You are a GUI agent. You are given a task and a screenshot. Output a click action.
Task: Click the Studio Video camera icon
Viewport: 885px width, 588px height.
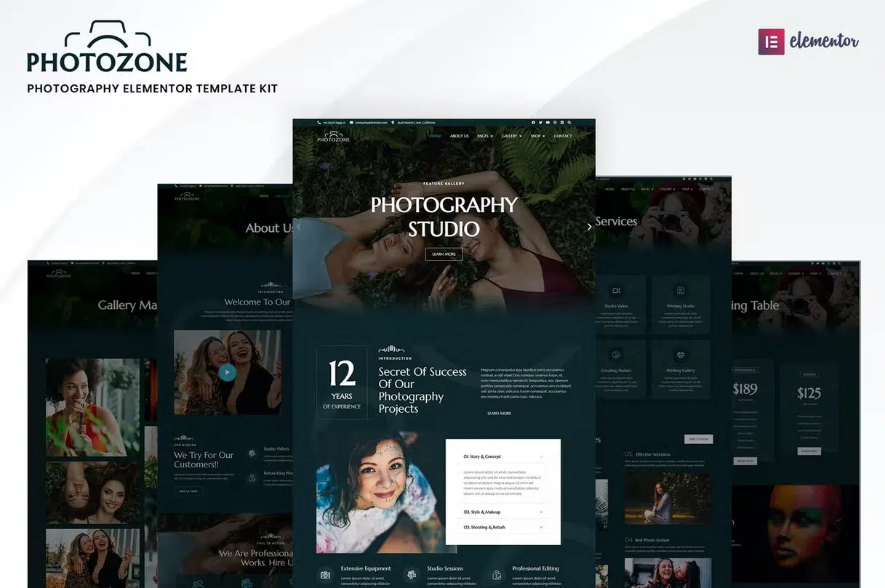[x=616, y=291]
